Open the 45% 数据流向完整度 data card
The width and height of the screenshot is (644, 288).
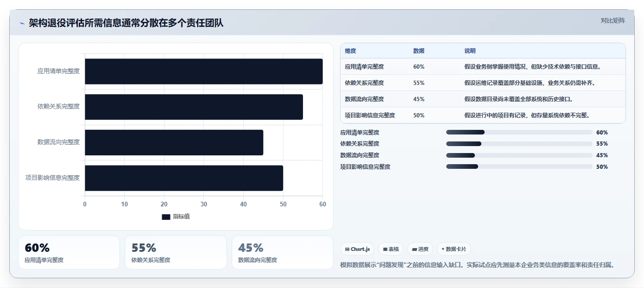(x=283, y=252)
